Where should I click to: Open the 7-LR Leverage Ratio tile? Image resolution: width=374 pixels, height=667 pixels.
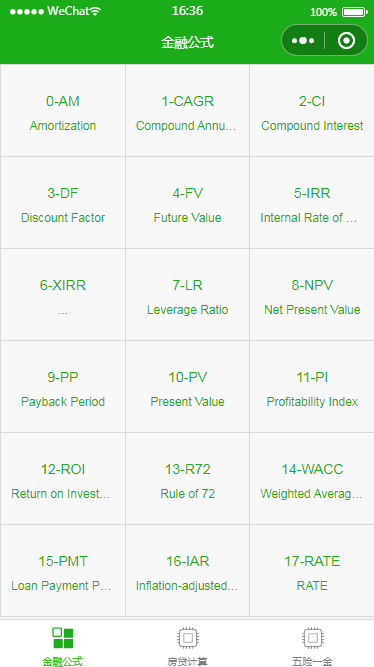(187, 294)
